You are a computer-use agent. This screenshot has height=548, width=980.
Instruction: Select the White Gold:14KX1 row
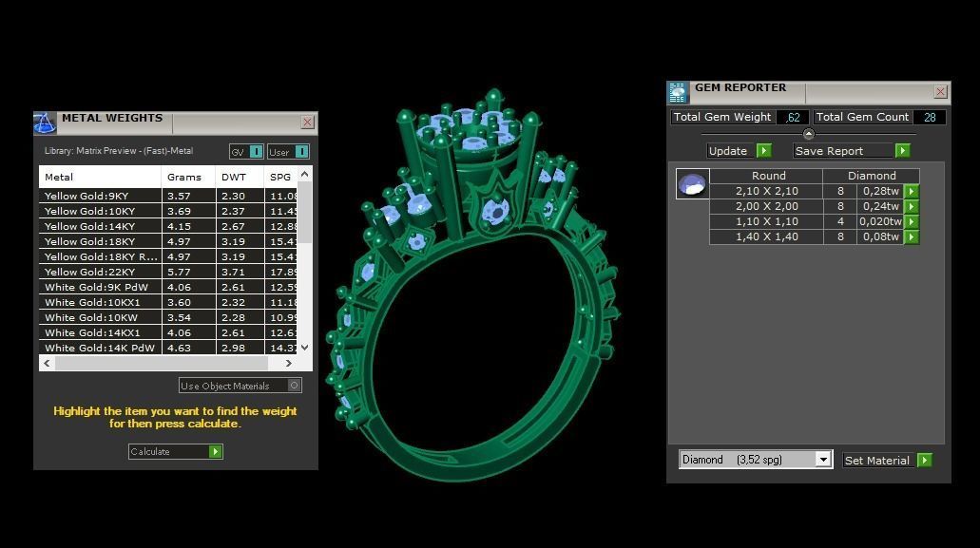168,332
